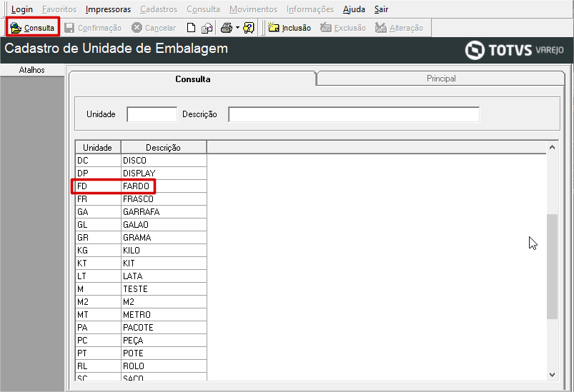Select the DISPLAY description cell
Image resolution: width=574 pixels, height=392 pixels.
pyautogui.click(x=164, y=174)
